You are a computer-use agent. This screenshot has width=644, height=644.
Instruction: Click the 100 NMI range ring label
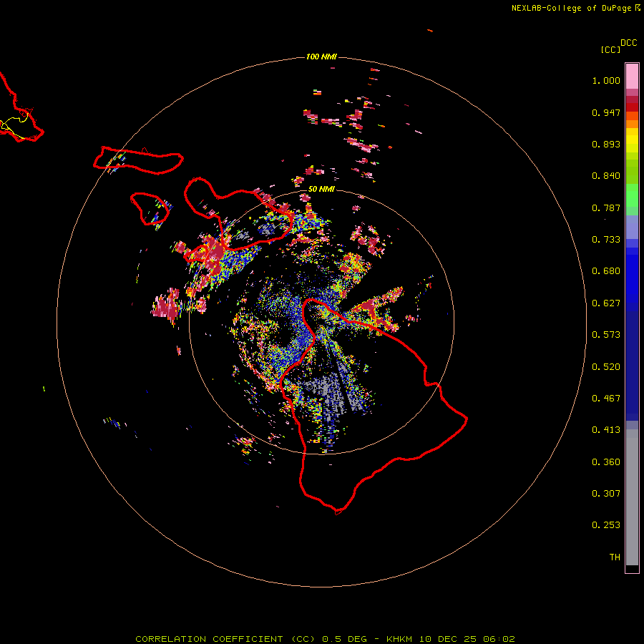(x=321, y=57)
